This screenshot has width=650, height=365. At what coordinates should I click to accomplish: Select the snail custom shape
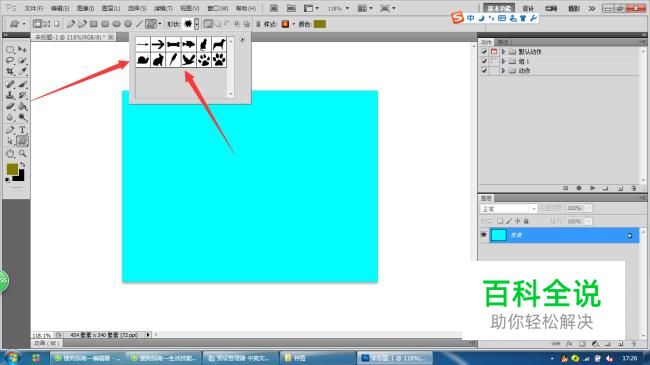coord(143,60)
